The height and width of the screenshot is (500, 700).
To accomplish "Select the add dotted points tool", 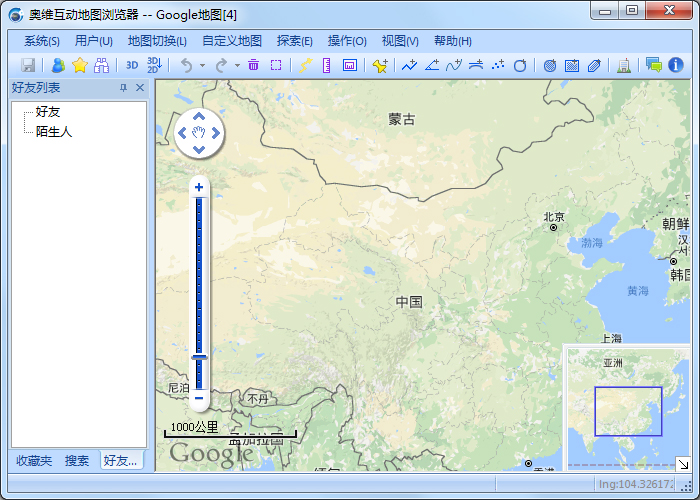I will [498, 65].
